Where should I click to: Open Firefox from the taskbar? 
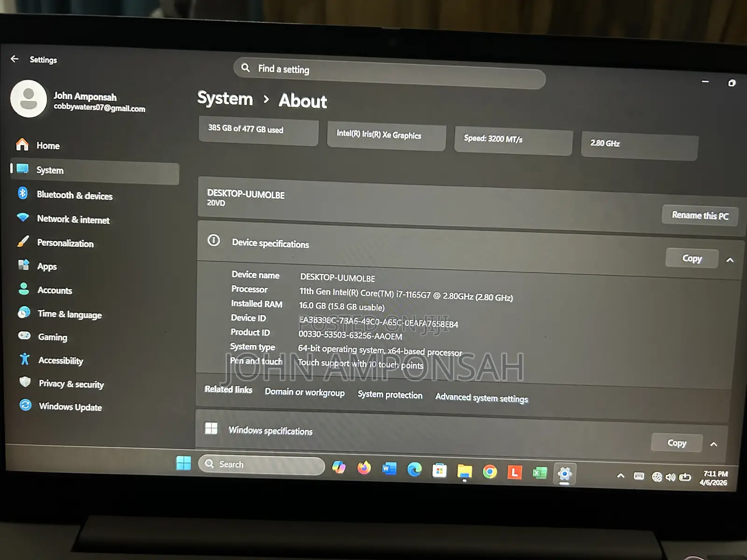pyautogui.click(x=364, y=468)
